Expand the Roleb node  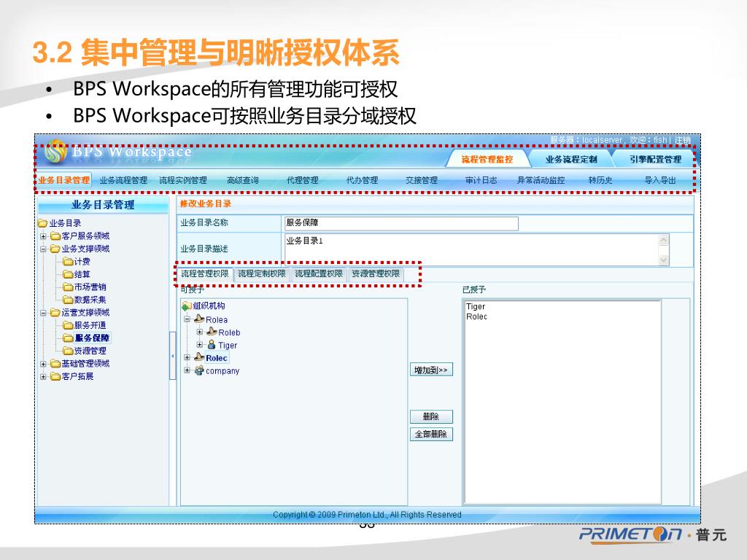coord(200,332)
